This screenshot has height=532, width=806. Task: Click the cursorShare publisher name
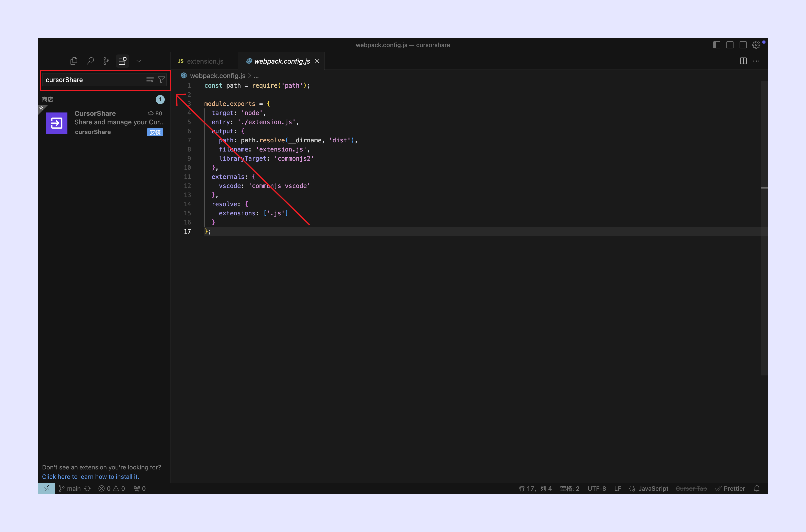pyautogui.click(x=93, y=132)
